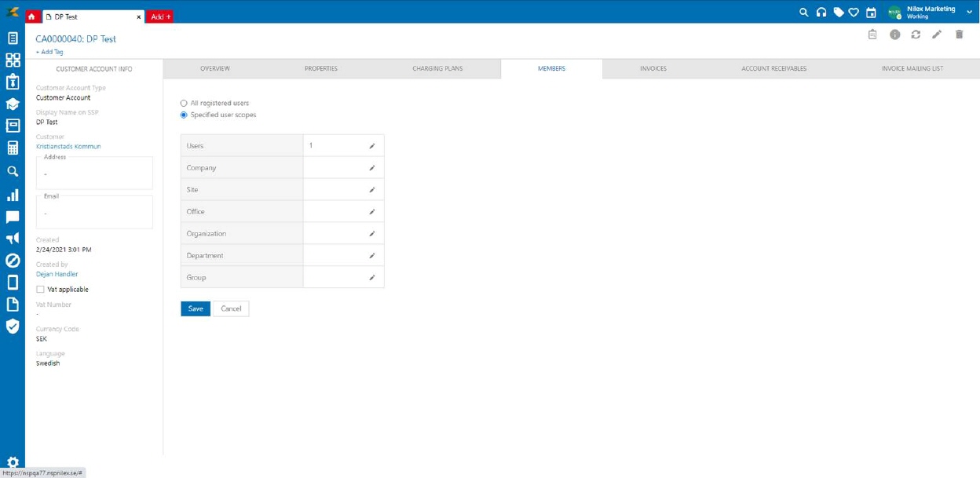The height and width of the screenshot is (478, 980).
Task: Toggle the Vat applicable checkbox
Action: pyautogui.click(x=40, y=290)
